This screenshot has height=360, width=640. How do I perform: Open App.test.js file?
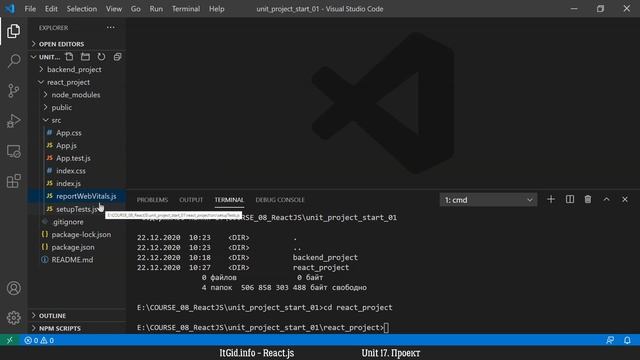point(77,158)
